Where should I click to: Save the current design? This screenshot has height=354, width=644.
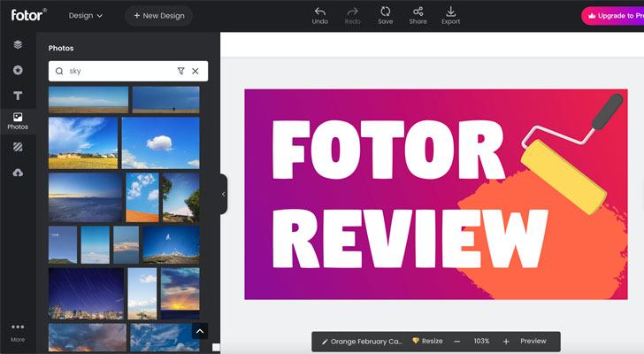point(386,16)
